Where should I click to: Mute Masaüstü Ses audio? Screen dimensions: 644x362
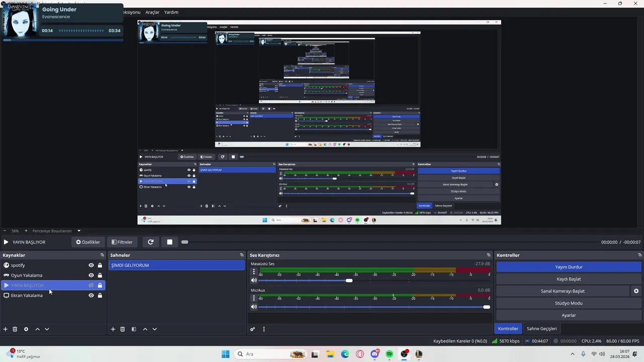point(254,281)
